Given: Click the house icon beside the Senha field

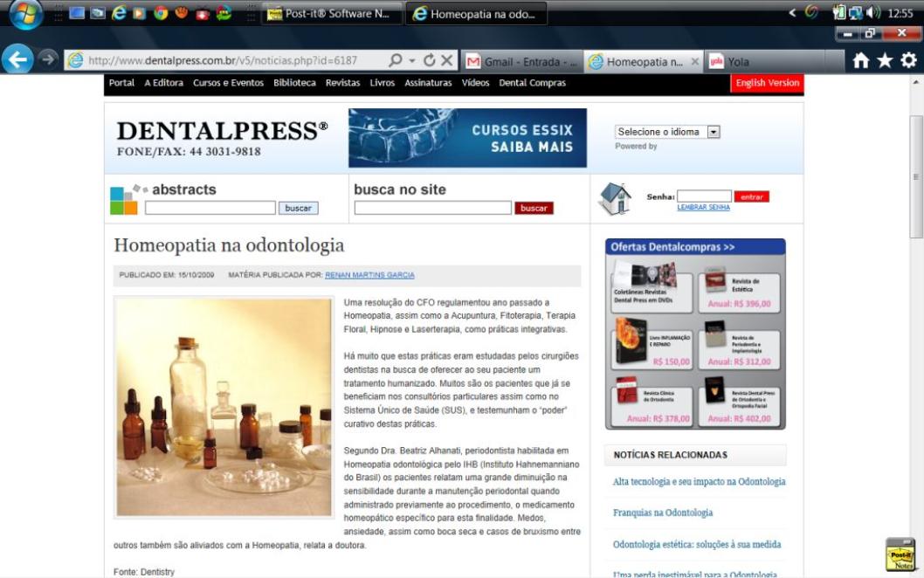Looking at the screenshot, I should (x=614, y=198).
